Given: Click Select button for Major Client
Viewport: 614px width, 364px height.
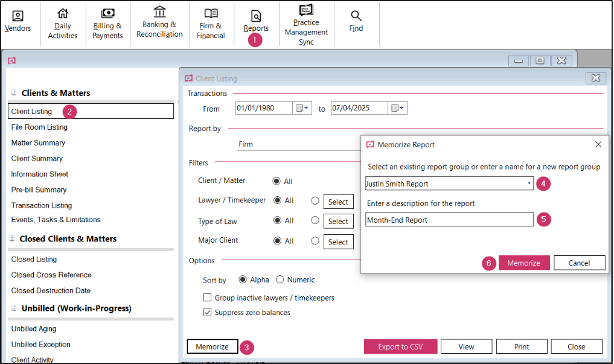Looking at the screenshot, I should pyautogui.click(x=338, y=242).
